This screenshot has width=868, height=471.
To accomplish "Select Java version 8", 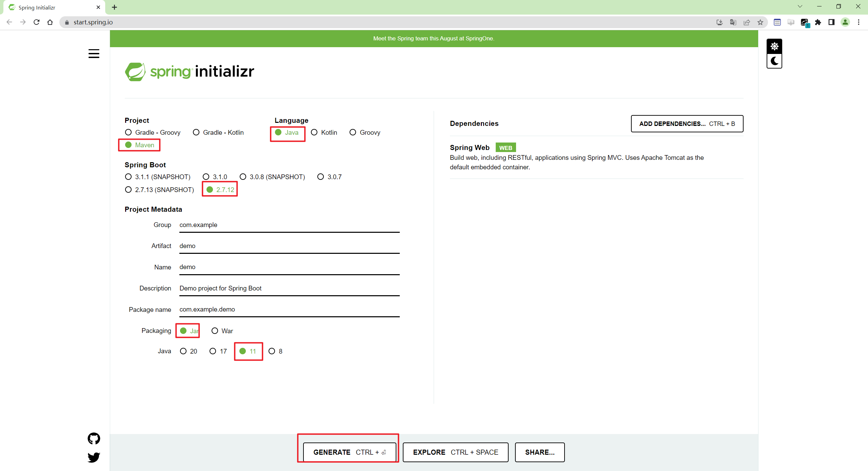I will [x=275, y=351].
